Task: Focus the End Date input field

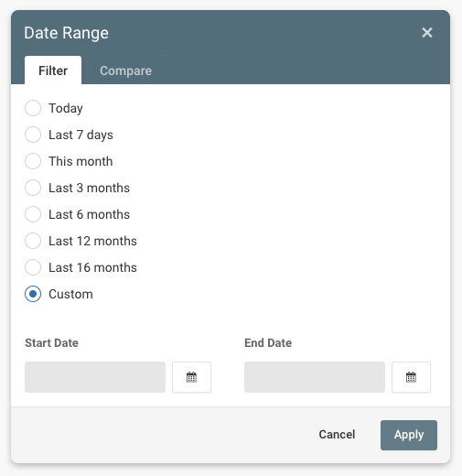Action: point(315,377)
